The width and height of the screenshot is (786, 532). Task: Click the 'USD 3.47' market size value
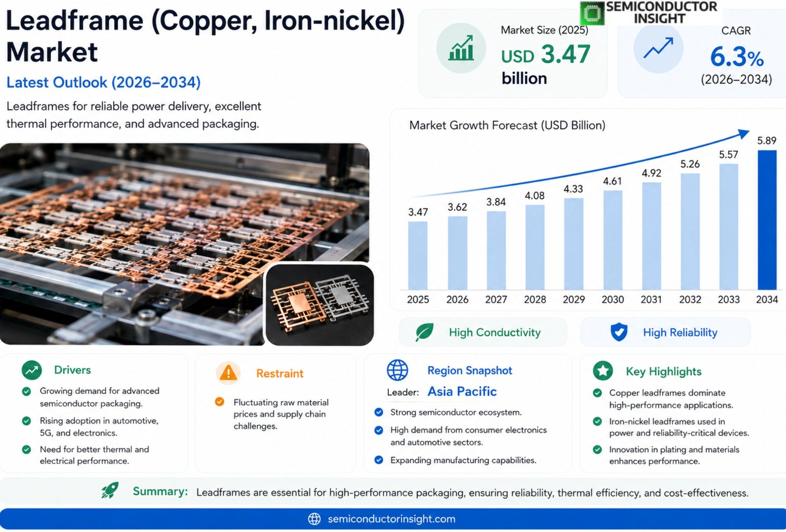(546, 54)
